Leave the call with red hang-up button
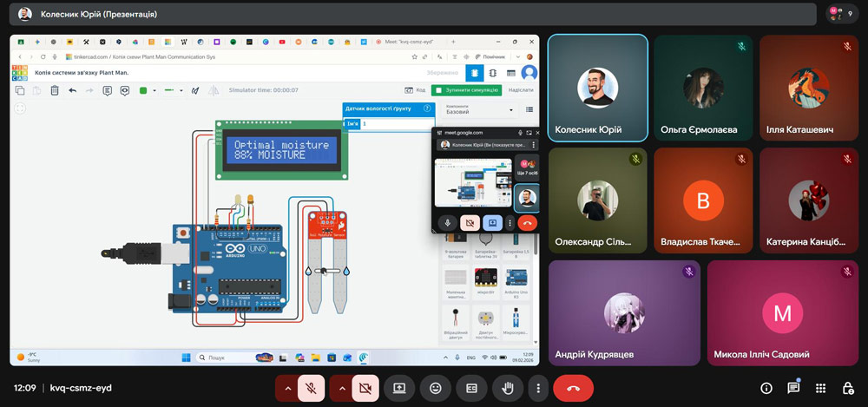Image resolution: width=868 pixels, height=407 pixels. [573, 388]
